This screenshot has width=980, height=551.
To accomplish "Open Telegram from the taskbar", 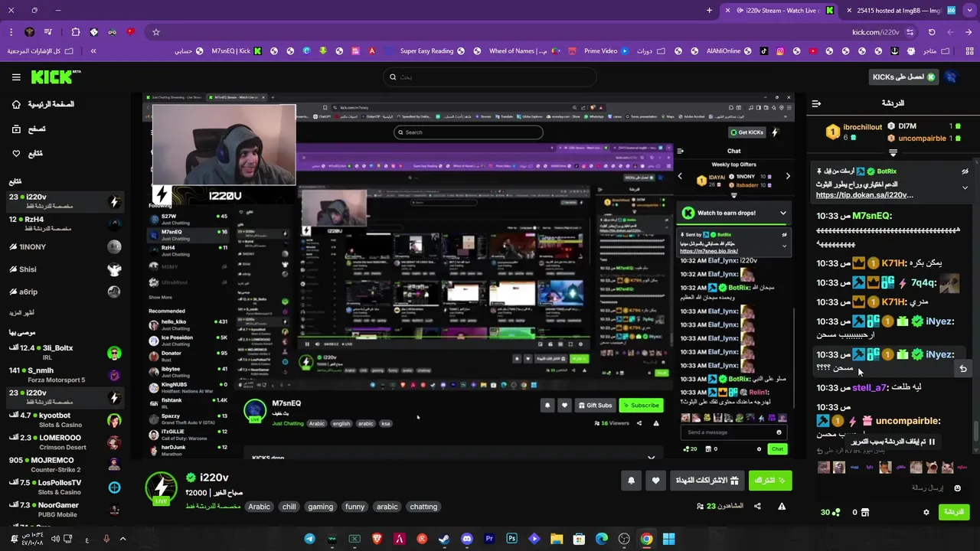I will [x=309, y=539].
